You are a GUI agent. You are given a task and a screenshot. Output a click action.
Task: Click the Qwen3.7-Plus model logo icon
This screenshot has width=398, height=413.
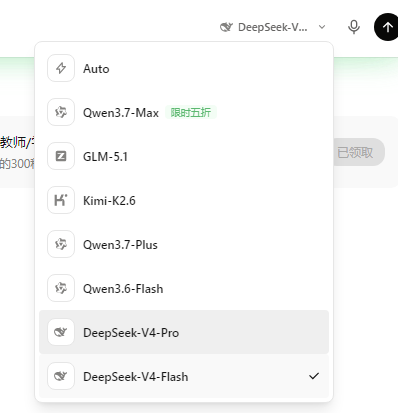[61, 244]
